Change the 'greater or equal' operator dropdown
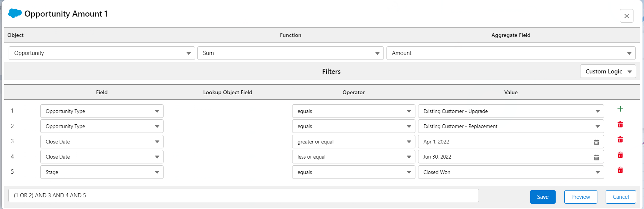The height and width of the screenshot is (209, 644). tap(353, 142)
